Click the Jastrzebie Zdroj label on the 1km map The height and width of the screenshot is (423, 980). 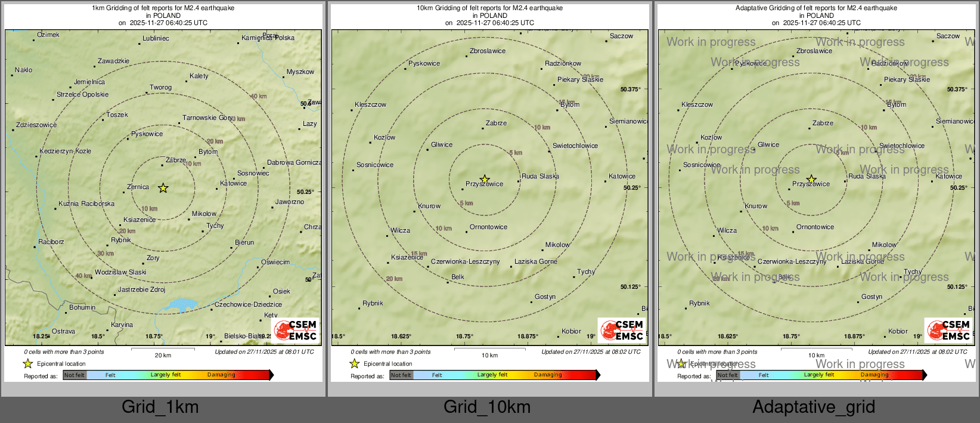click(x=142, y=289)
